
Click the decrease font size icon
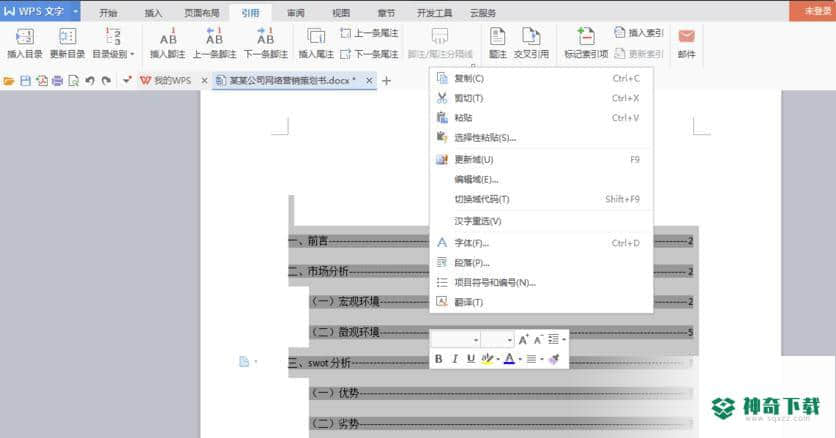[538, 339]
